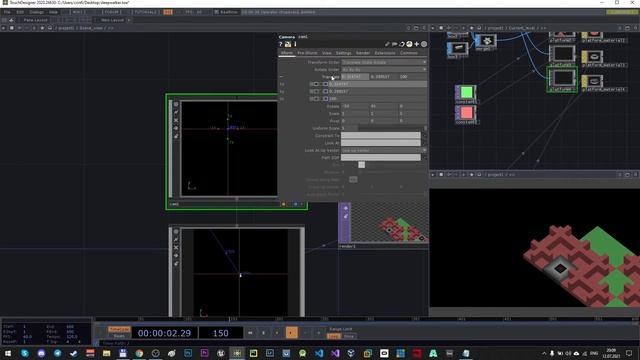This screenshot has width=640, height=360.
Task: Open the Rotate Order dropdown
Action: tap(384, 69)
